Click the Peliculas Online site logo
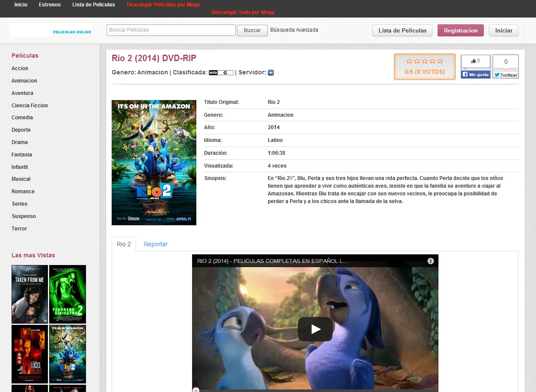This screenshot has height=392, width=536. point(51,30)
